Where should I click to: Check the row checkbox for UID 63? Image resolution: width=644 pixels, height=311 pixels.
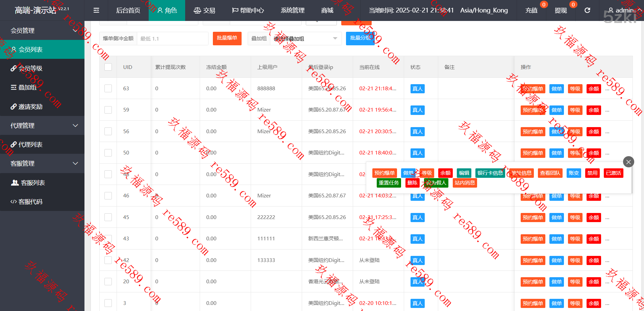(108, 89)
